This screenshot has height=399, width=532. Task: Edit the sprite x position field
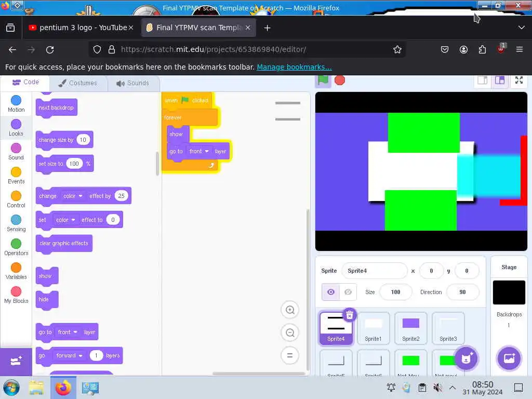click(x=431, y=271)
